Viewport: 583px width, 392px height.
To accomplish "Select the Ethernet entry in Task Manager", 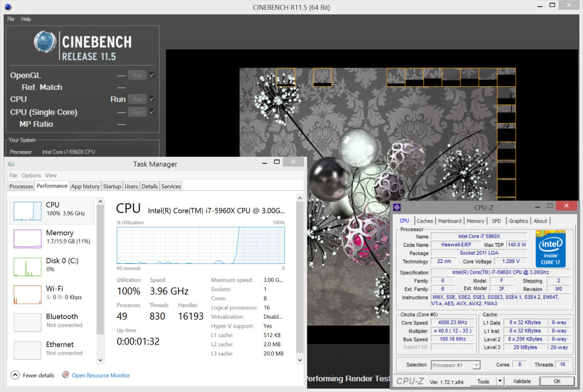I will click(52, 350).
